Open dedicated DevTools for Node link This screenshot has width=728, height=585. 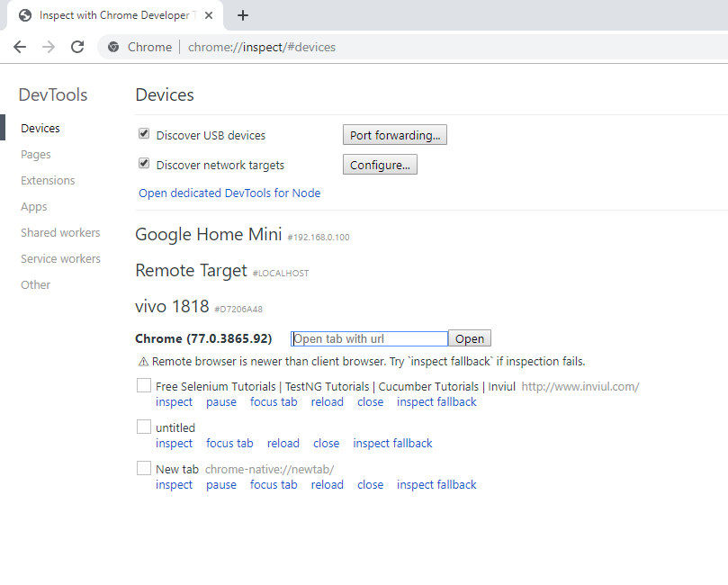tap(229, 193)
